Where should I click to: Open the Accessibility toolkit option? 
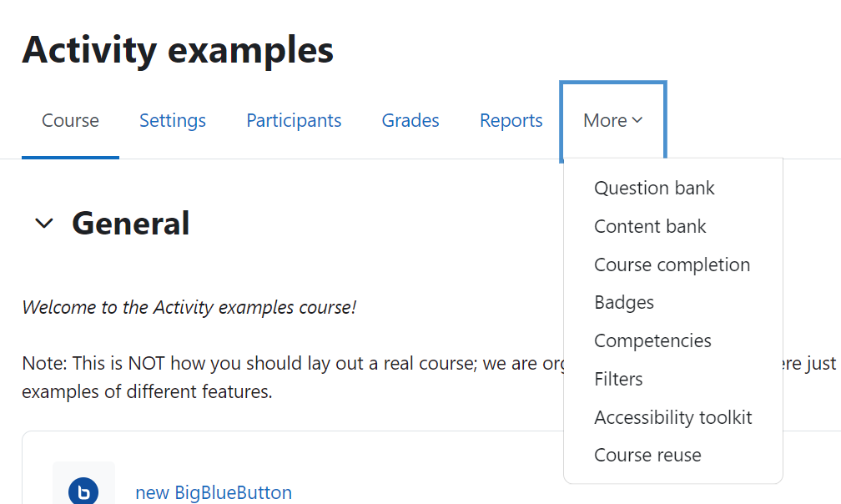(673, 417)
